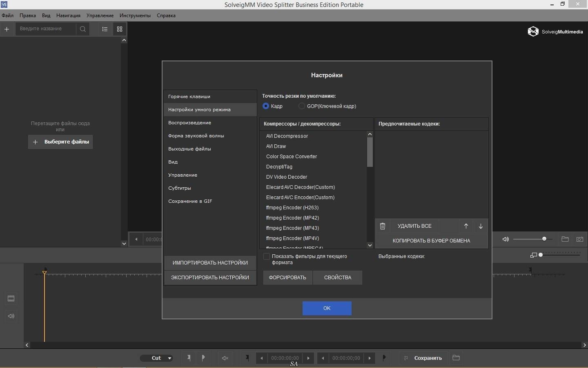Open the Правка menu
This screenshot has width=588, height=368.
coord(28,16)
